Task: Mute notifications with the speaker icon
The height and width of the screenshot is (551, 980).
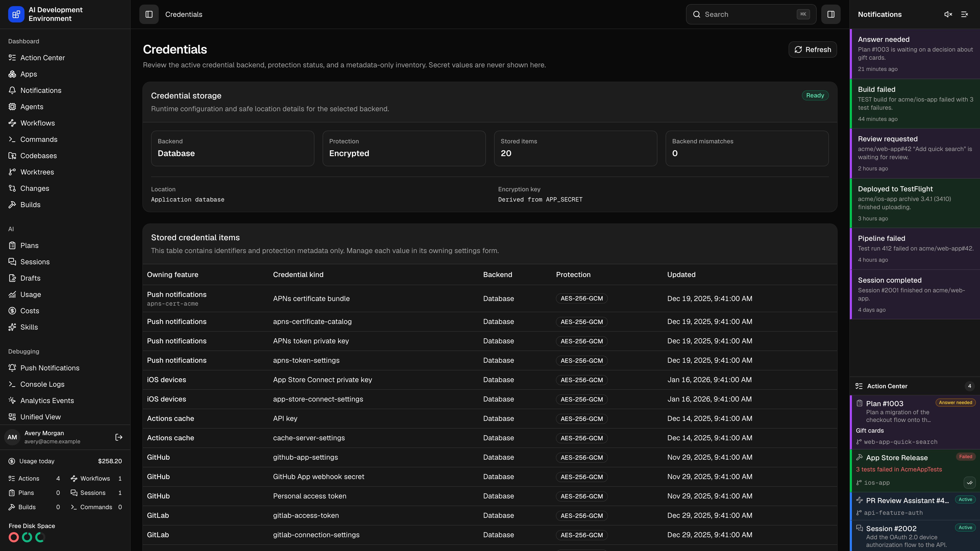Action: tap(948, 15)
